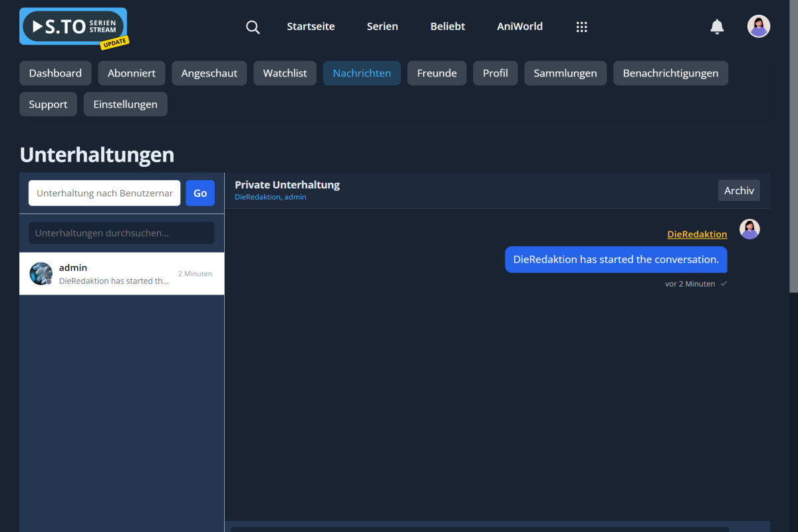This screenshot has width=798, height=532.
Task: Focus the username conversation input field
Action: [104, 194]
